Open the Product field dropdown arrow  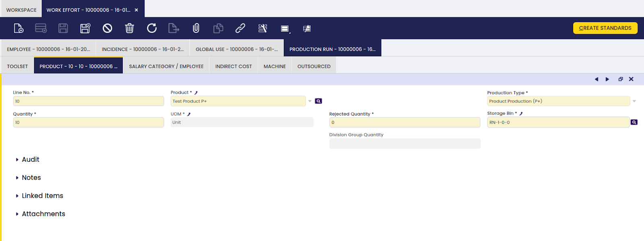310,101
